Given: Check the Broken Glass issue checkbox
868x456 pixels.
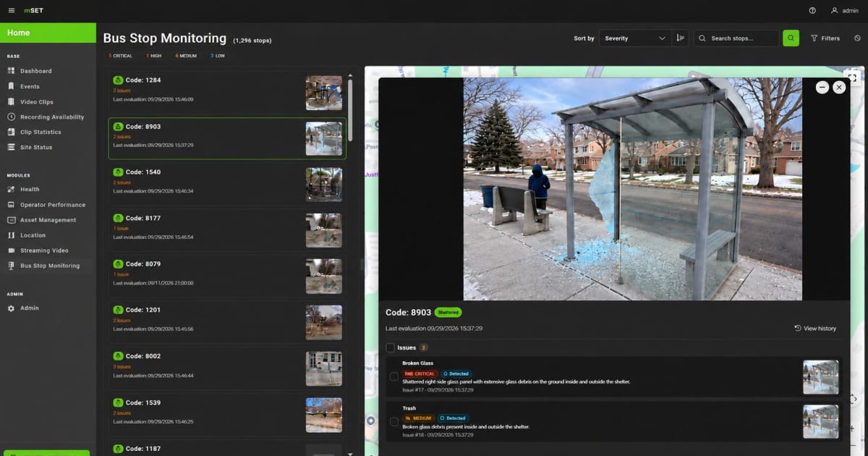Looking at the screenshot, I should tap(394, 376).
